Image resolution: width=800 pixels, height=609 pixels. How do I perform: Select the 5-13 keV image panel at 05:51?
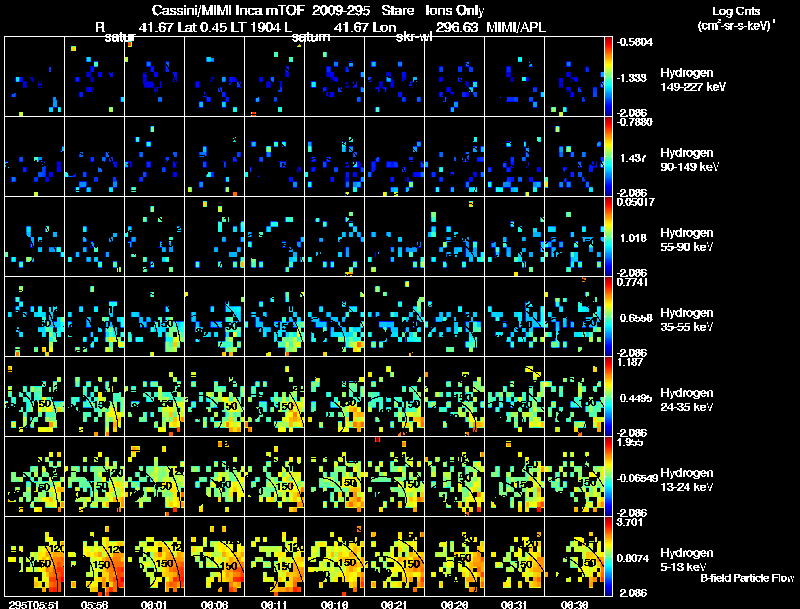[x=34, y=556]
